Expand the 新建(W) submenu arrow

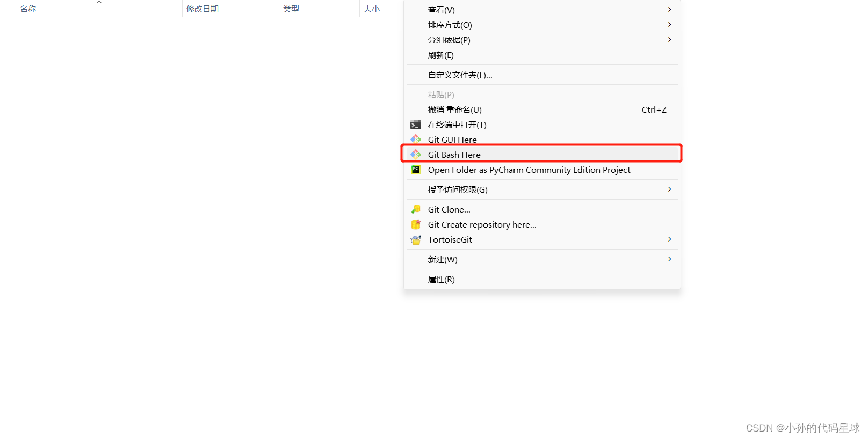669,259
